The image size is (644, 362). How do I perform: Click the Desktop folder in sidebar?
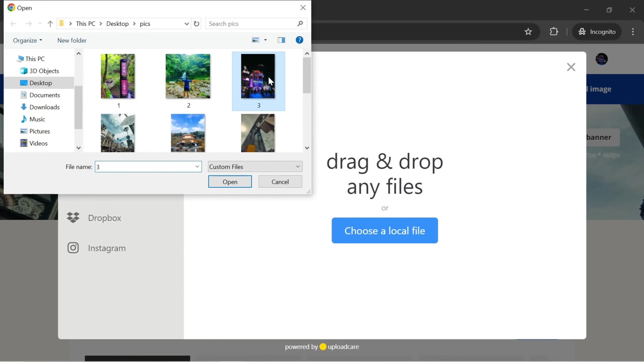pos(40,83)
